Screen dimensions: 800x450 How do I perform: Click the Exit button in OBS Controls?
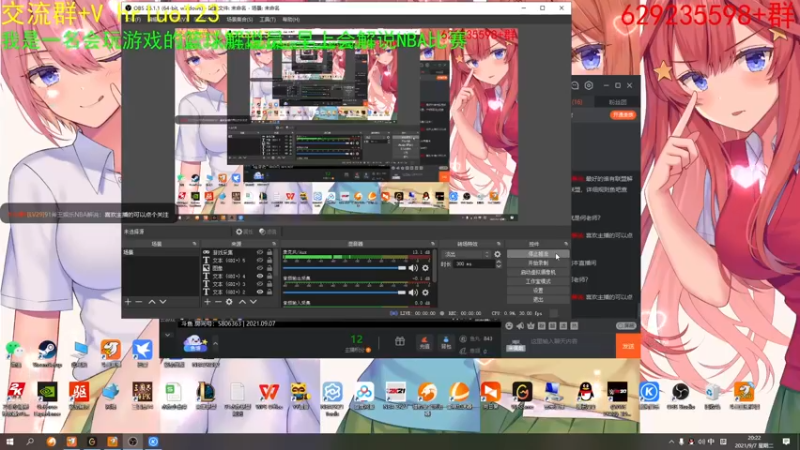pyautogui.click(x=538, y=299)
